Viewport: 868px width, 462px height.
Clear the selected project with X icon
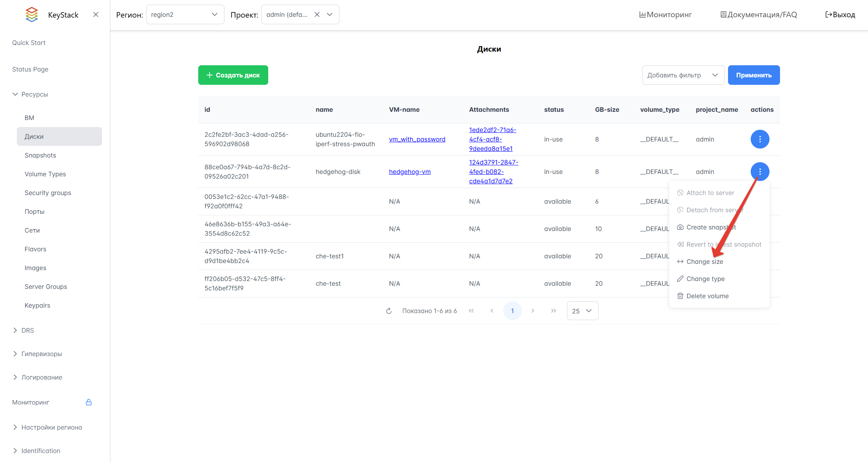[x=317, y=14]
